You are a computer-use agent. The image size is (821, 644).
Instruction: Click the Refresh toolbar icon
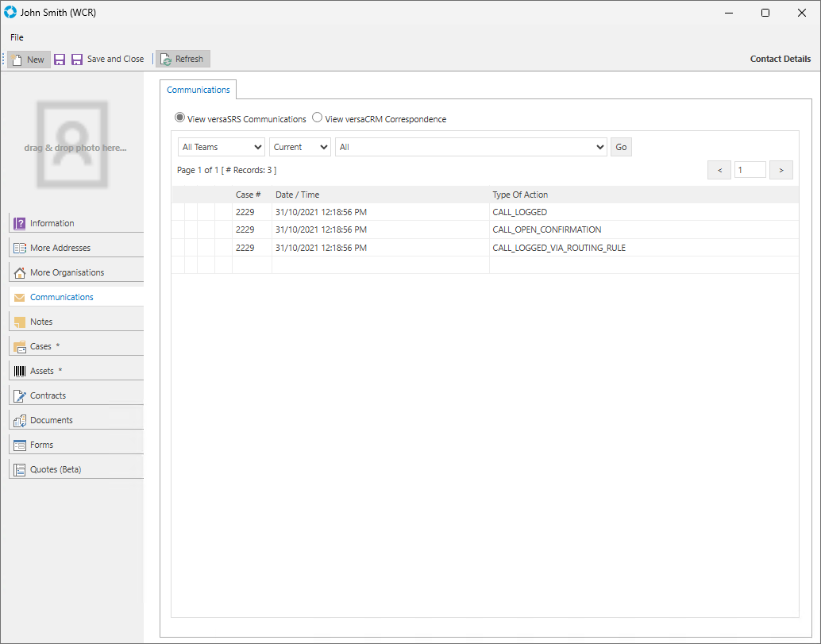click(x=165, y=60)
